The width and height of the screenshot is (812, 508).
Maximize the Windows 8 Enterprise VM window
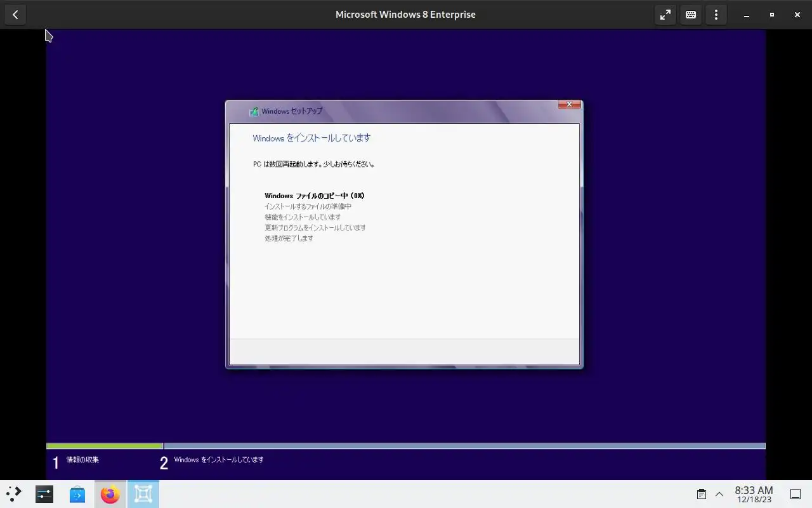click(x=772, y=15)
